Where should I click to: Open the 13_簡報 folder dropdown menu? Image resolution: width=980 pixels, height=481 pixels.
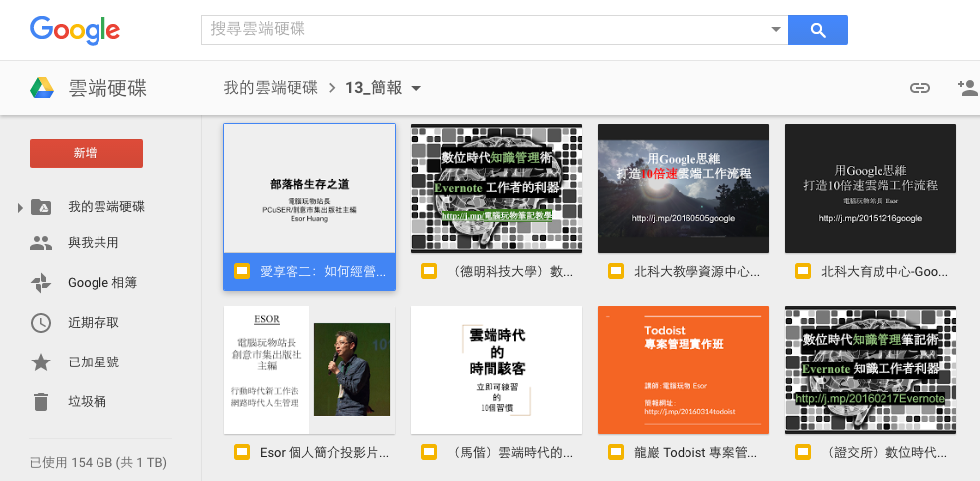[416, 89]
